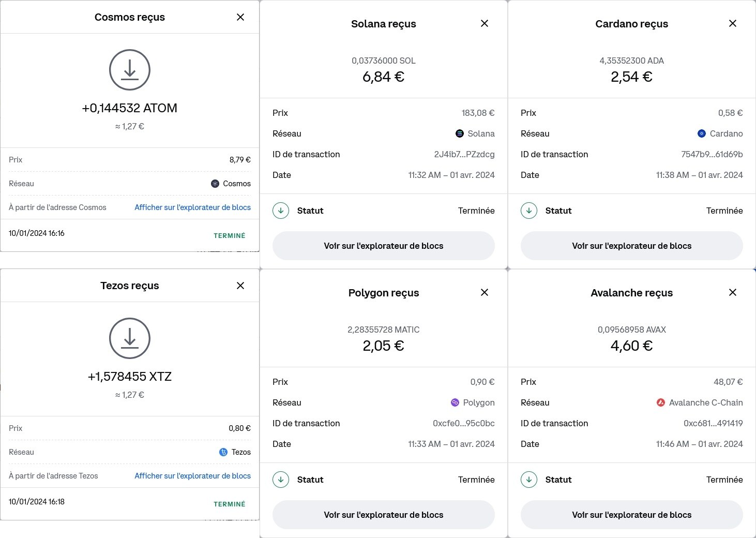Image resolution: width=756 pixels, height=538 pixels.
Task: Click Polygon date 11:33 AM – 01 avr. 2024
Action: (x=451, y=444)
